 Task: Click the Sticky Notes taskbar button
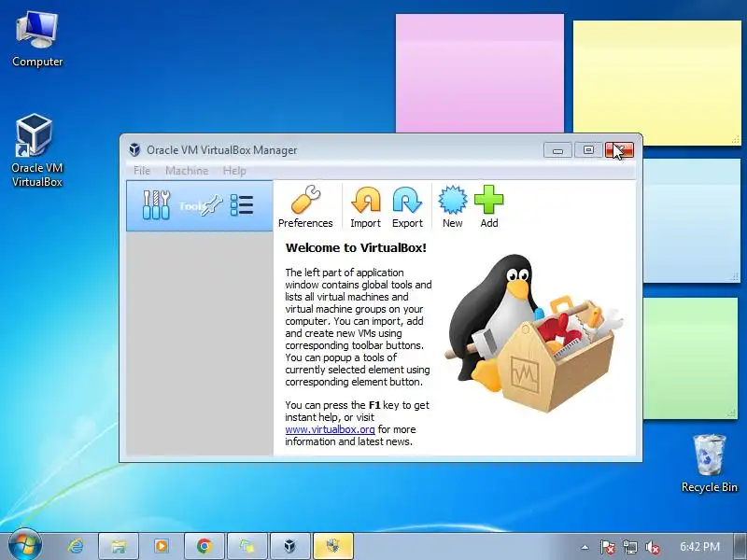click(x=247, y=546)
